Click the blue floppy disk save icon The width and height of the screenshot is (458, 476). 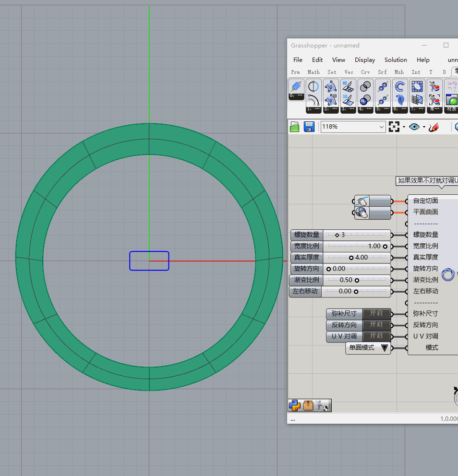(x=309, y=127)
